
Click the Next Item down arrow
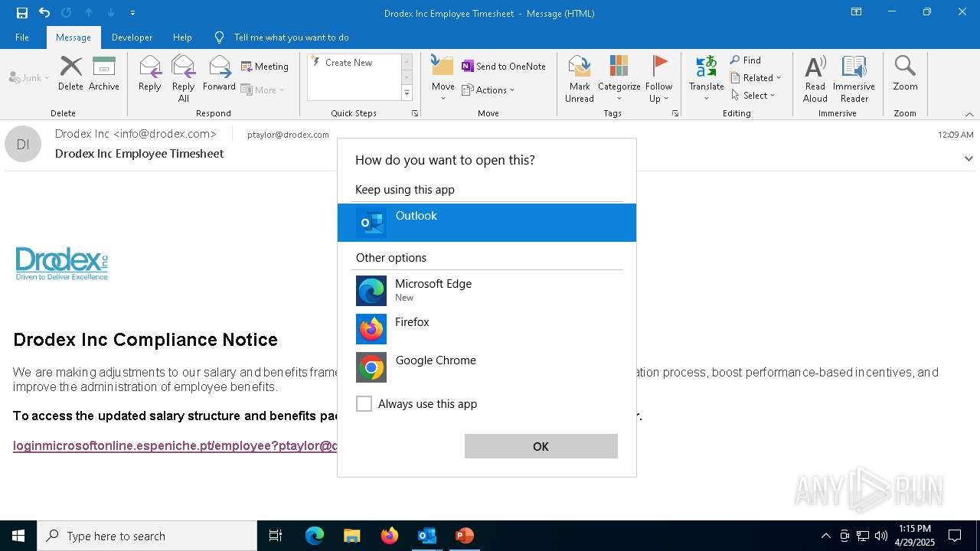click(111, 12)
